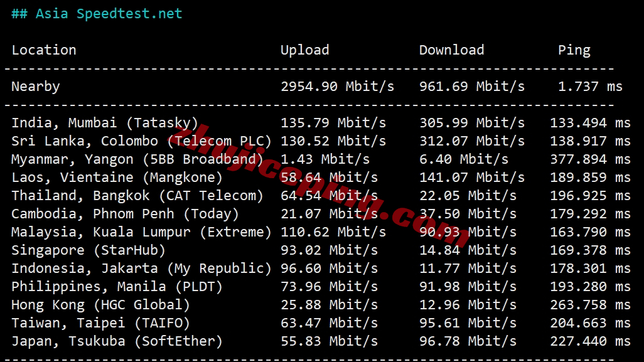Click the Download column header
644x362 pixels.
coord(451,50)
